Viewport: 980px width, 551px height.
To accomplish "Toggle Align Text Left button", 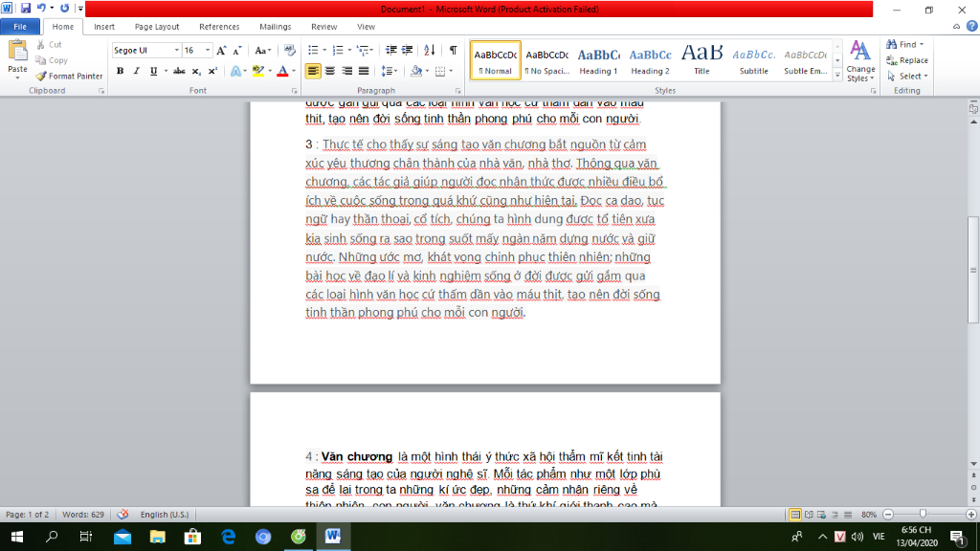I will (313, 71).
